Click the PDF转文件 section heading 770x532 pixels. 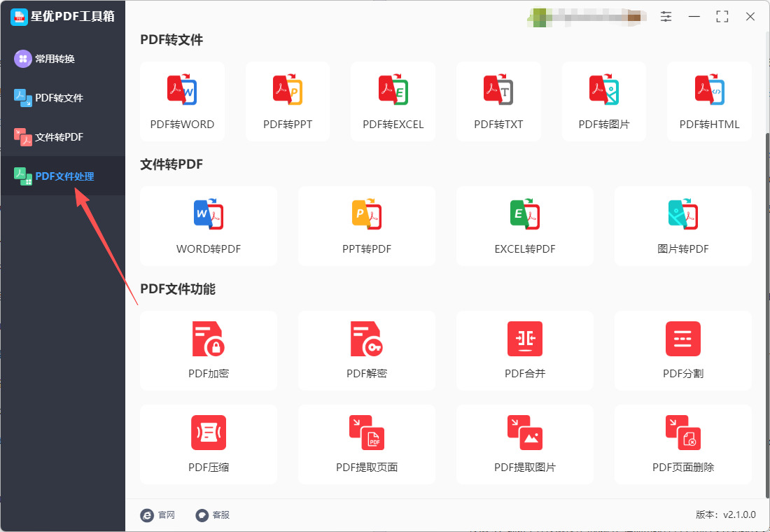point(171,40)
